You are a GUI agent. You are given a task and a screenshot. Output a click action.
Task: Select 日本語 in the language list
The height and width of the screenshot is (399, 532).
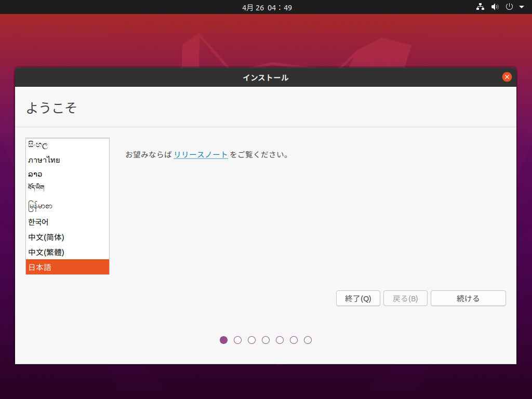coord(68,267)
